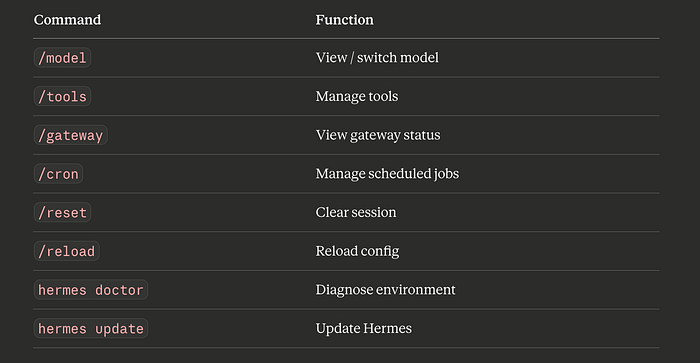Click the "Diagnose environment" description
Screen dimensions: 700x363
click(x=385, y=290)
